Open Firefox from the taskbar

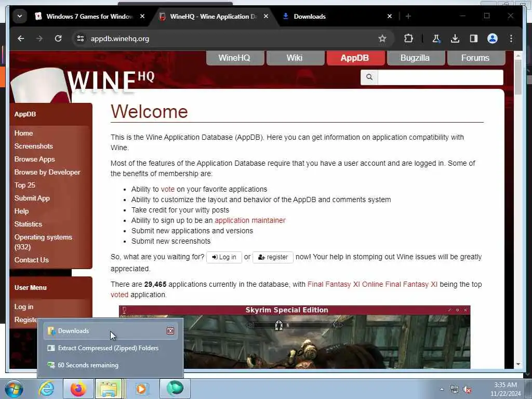tap(78, 389)
